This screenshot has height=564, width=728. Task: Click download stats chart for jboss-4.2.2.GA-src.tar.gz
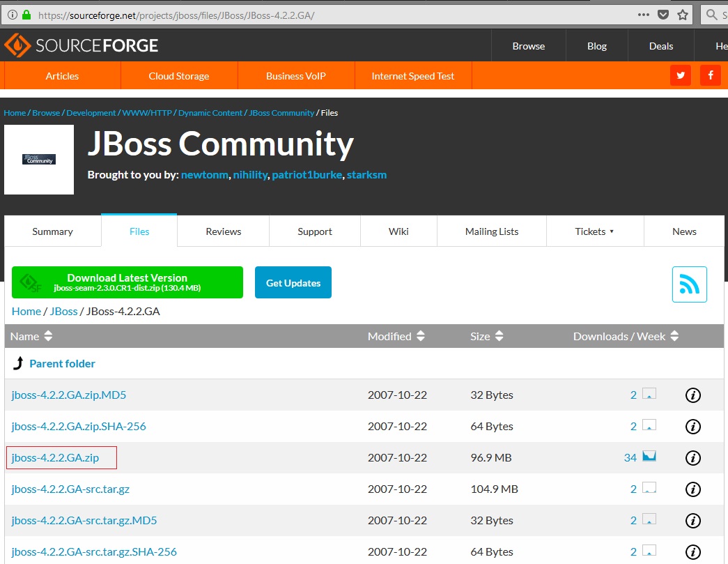point(649,487)
